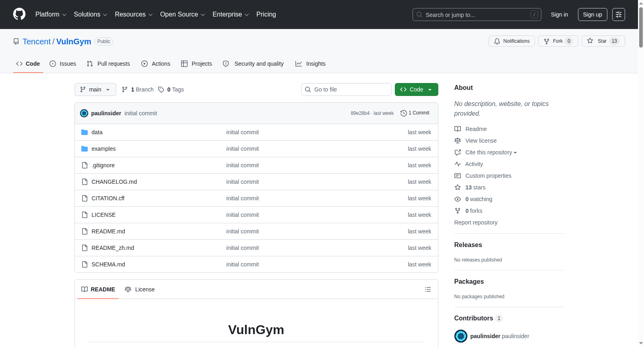
Task: Click the data folder icon
Action: point(85,132)
